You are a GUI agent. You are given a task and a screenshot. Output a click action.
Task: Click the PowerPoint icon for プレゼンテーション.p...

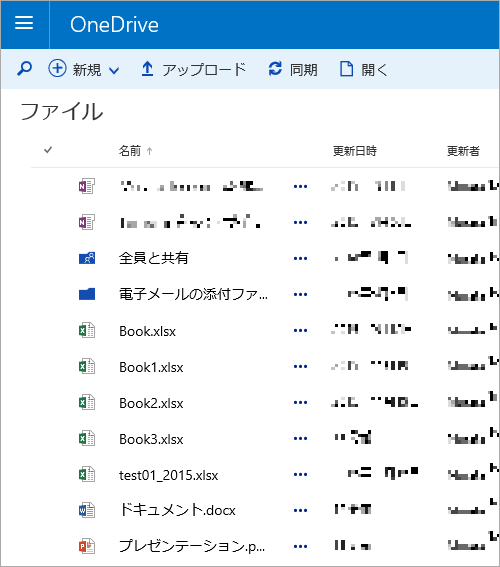point(87,546)
